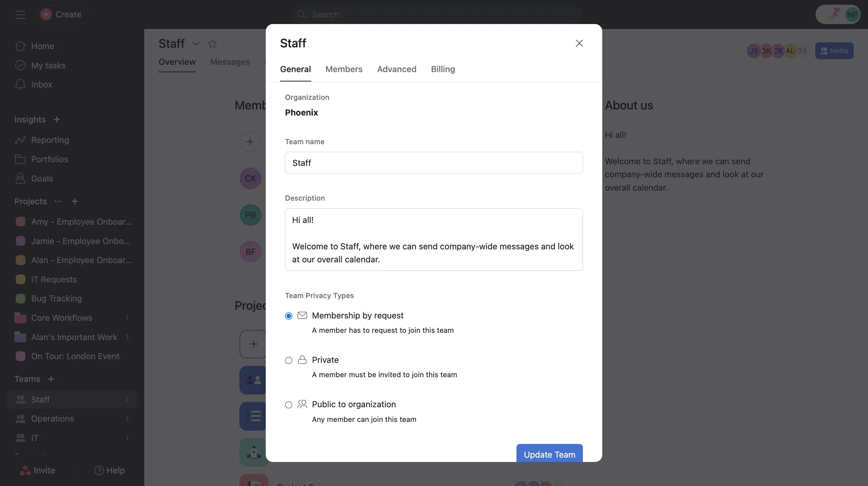Viewport: 868px width, 486px height.
Task: Choose Public to organization radio button
Action: pyautogui.click(x=288, y=405)
